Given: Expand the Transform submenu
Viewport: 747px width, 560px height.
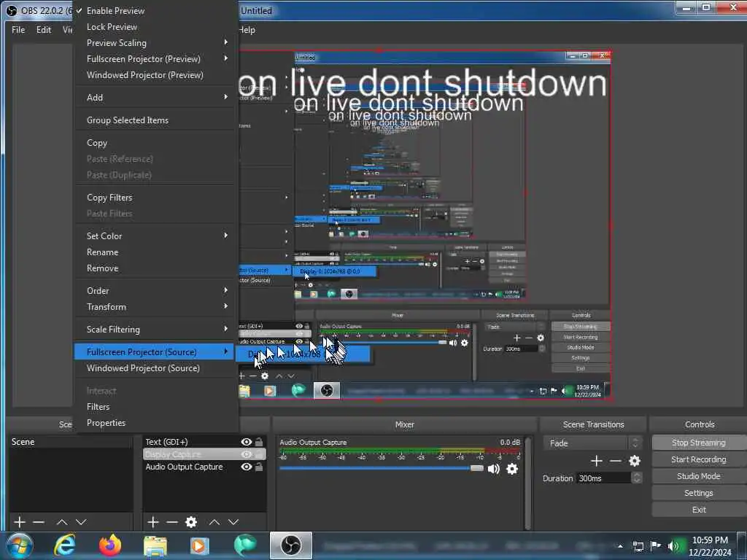Looking at the screenshot, I should click(x=156, y=307).
